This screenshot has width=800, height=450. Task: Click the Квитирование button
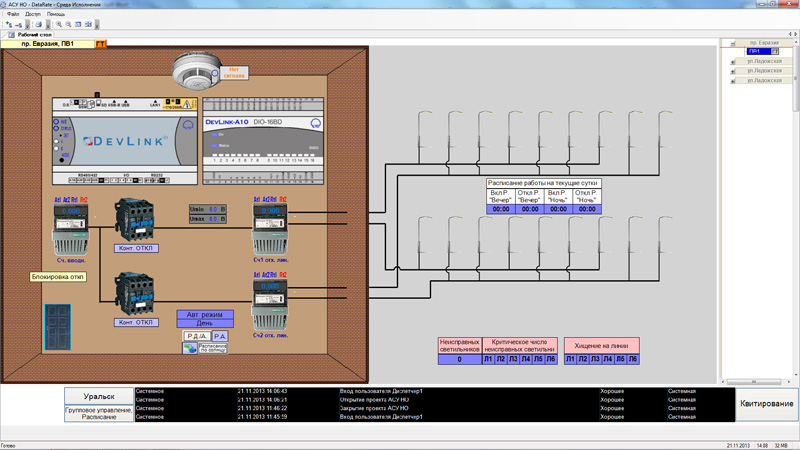(x=767, y=404)
